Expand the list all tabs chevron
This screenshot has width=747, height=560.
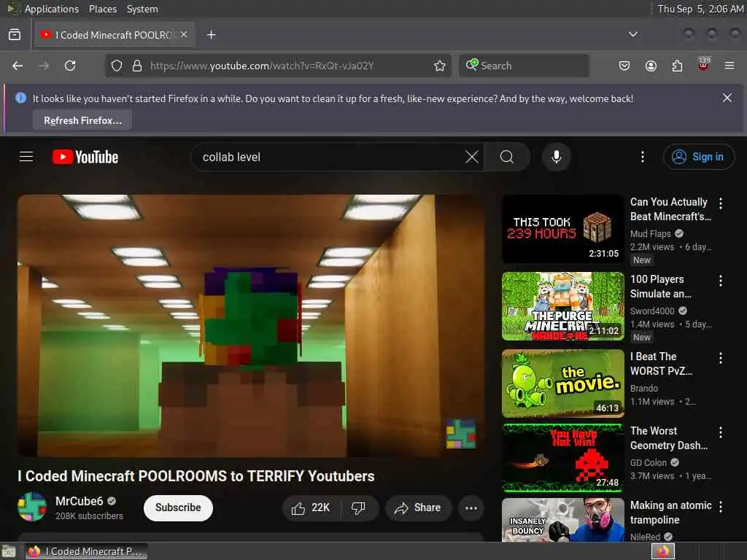pos(632,34)
